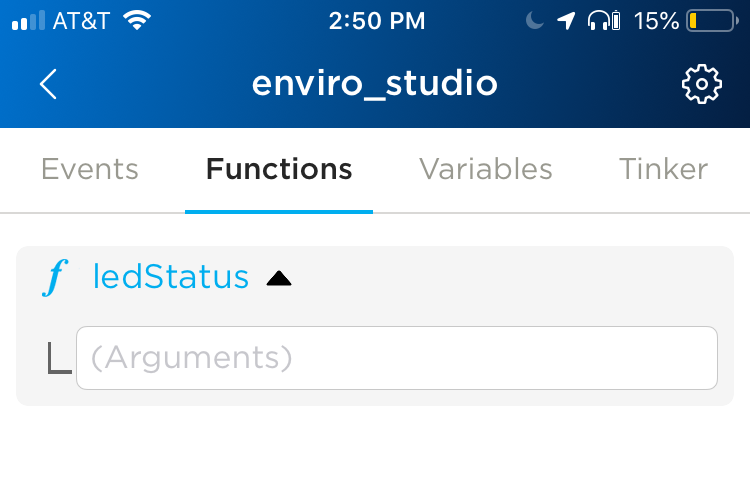Tap the function f icon
The width and height of the screenshot is (750, 481).
pos(55,278)
